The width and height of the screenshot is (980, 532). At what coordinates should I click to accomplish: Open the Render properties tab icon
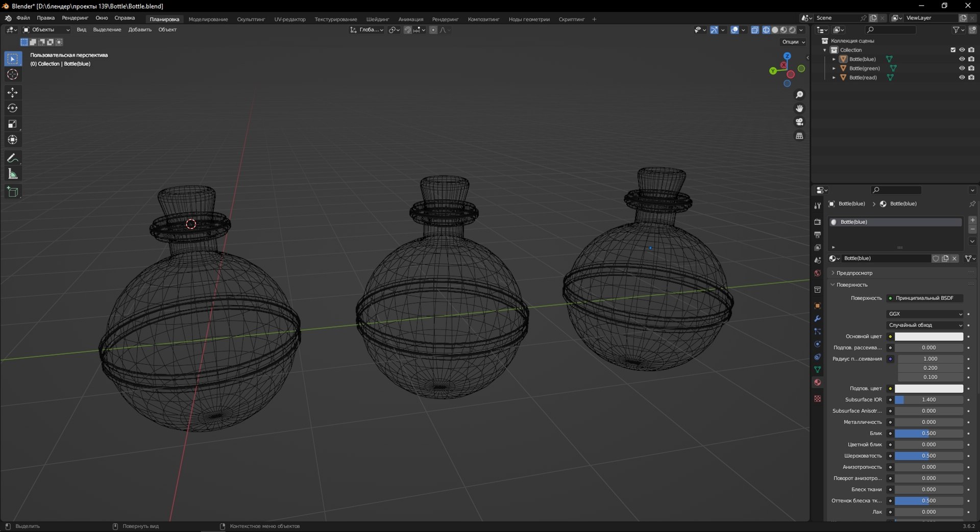[817, 222]
